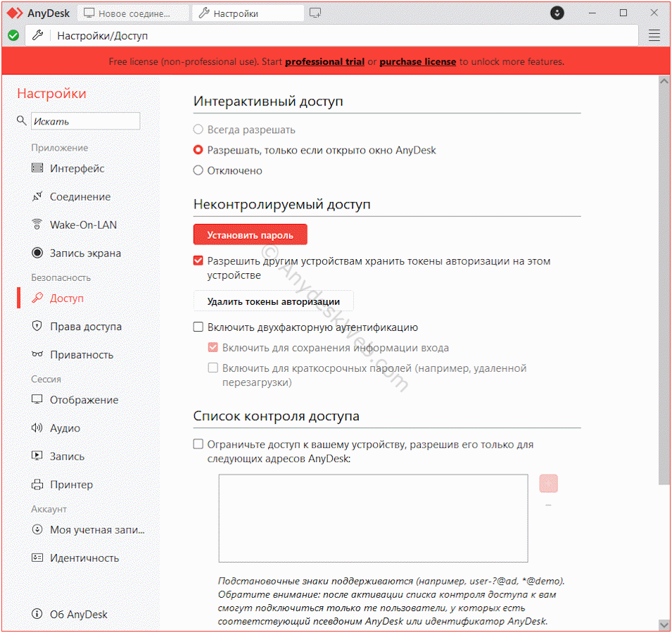This screenshot has height=633, width=672.
Task: Click the wrench icon in address bar
Action: point(38,35)
